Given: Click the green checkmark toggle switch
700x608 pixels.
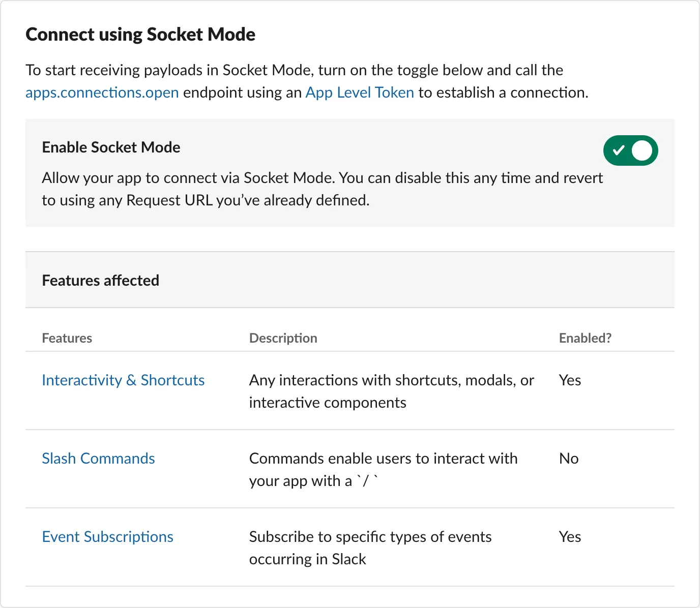Looking at the screenshot, I should 630,150.
